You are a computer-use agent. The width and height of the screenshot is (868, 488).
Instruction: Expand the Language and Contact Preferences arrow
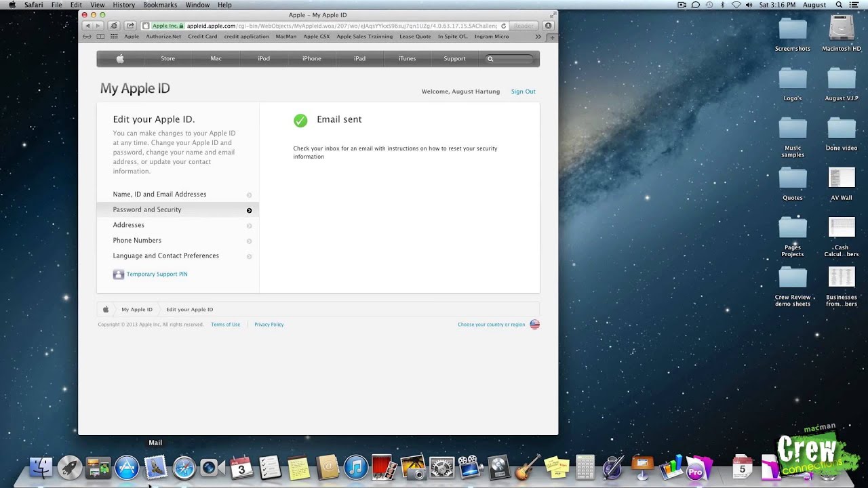pos(249,257)
